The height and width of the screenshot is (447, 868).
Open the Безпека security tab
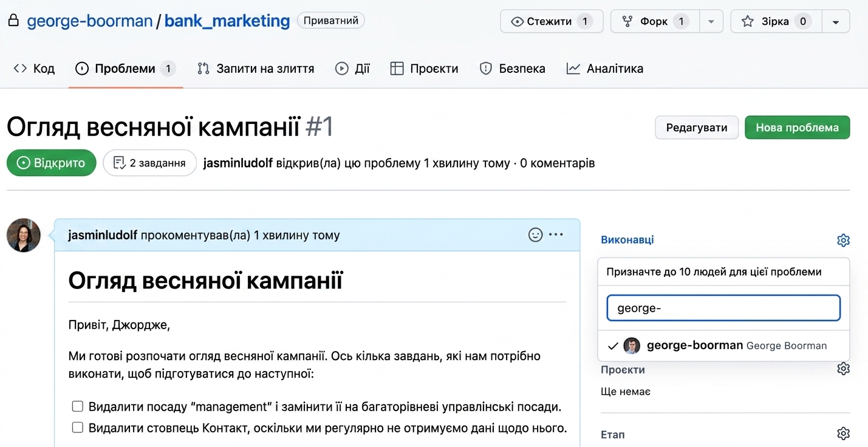tap(512, 69)
